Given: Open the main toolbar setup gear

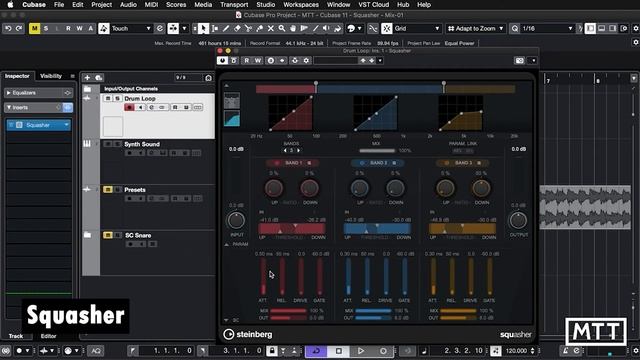Looking at the screenshot, I should [636, 29].
